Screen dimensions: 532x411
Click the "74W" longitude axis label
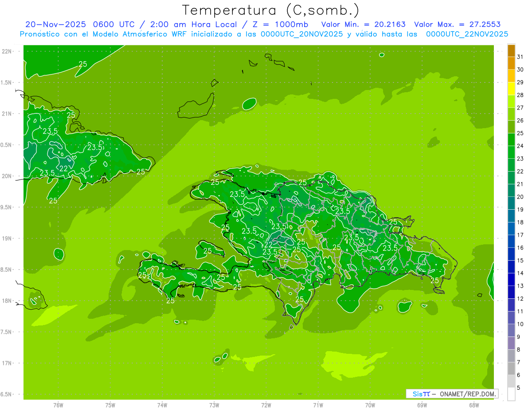162,405
